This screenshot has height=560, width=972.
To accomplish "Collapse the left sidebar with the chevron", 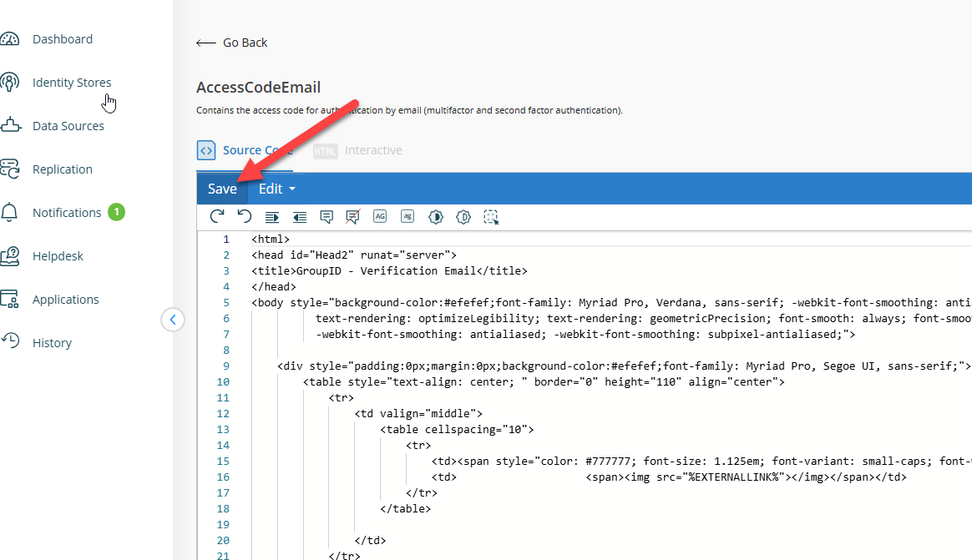I will (173, 320).
